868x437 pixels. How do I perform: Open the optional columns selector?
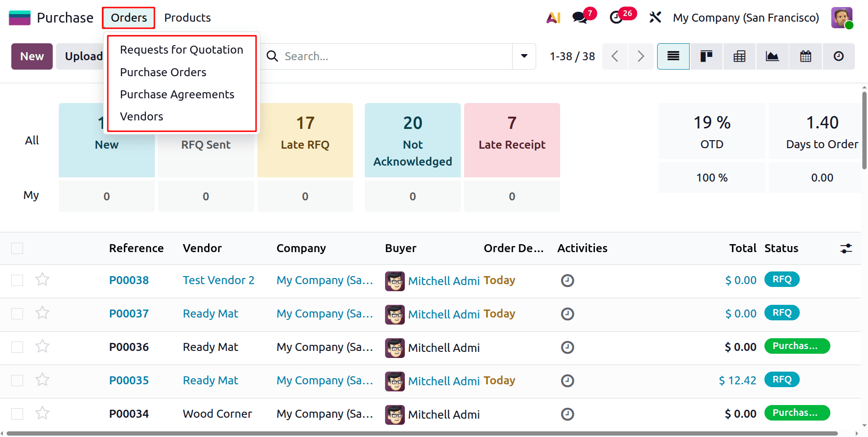pyautogui.click(x=846, y=248)
